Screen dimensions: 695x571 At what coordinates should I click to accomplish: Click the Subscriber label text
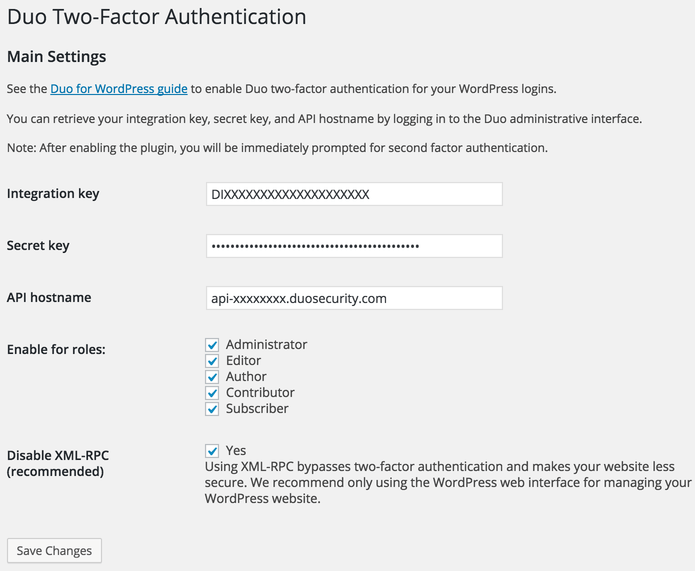pyautogui.click(x=257, y=408)
